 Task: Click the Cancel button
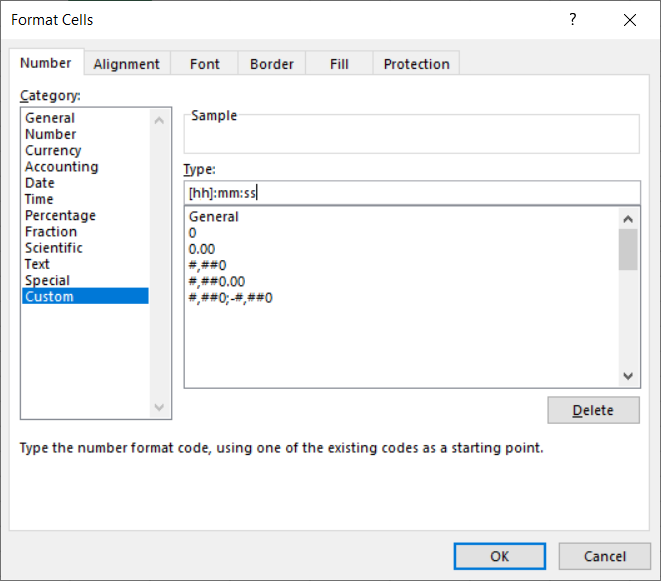point(604,556)
